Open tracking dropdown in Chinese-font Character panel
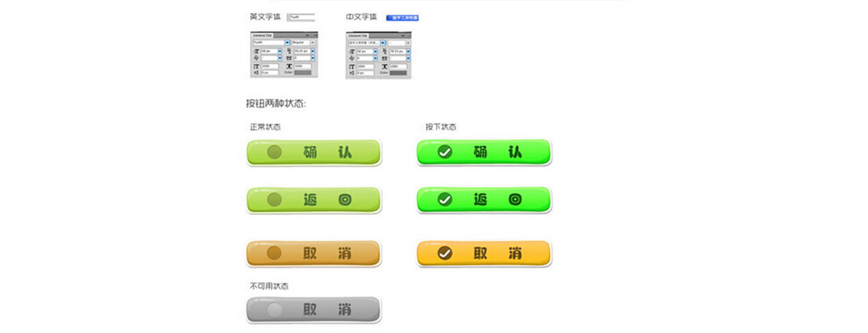The width and height of the screenshot is (868, 333). (x=408, y=58)
